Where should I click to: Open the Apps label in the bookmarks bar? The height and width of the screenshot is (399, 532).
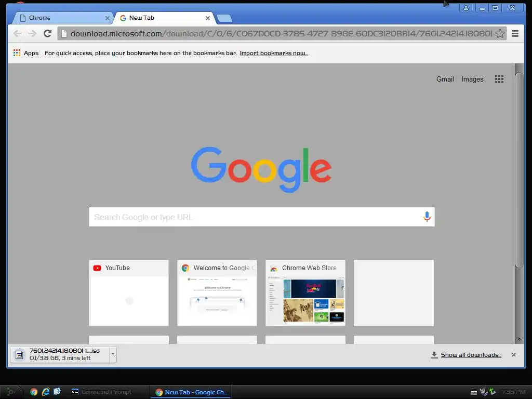tap(31, 53)
